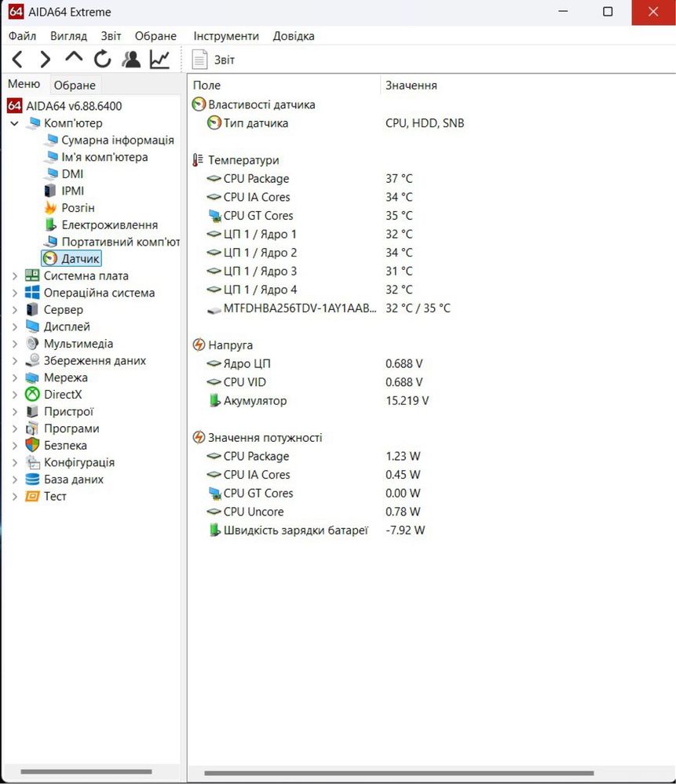Click the Програми software icon
Screen dimensions: 676x784
click(x=32, y=428)
